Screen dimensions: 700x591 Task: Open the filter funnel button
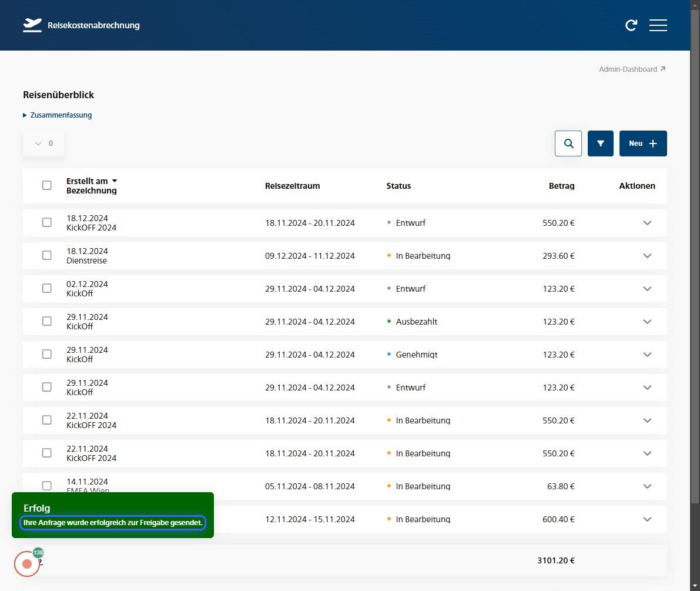600,143
